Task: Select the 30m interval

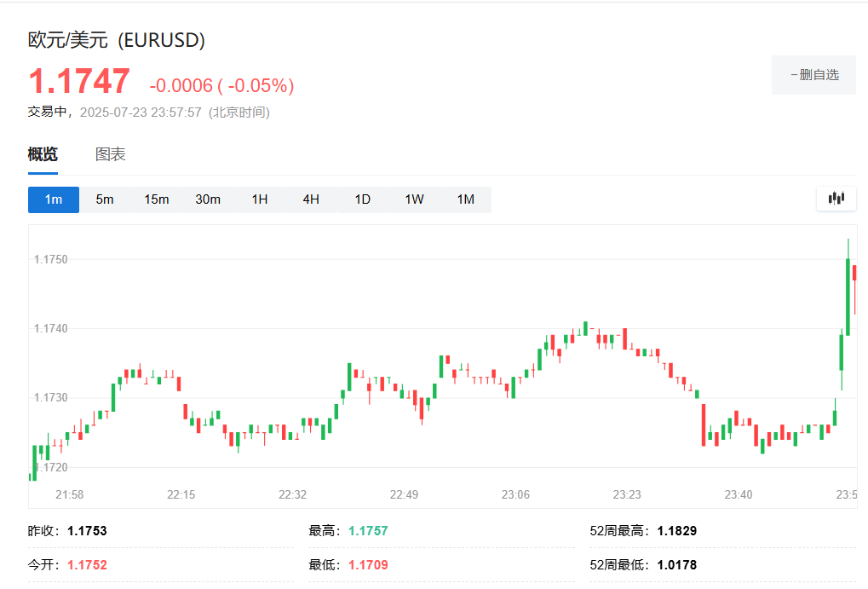Action: tap(208, 199)
